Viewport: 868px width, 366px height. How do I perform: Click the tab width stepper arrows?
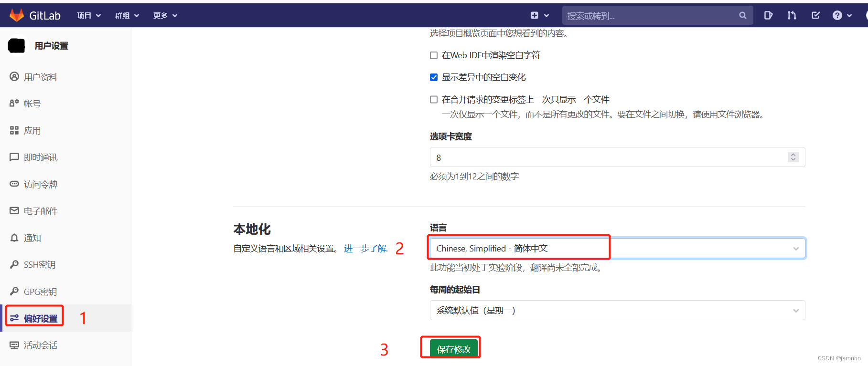(x=793, y=157)
